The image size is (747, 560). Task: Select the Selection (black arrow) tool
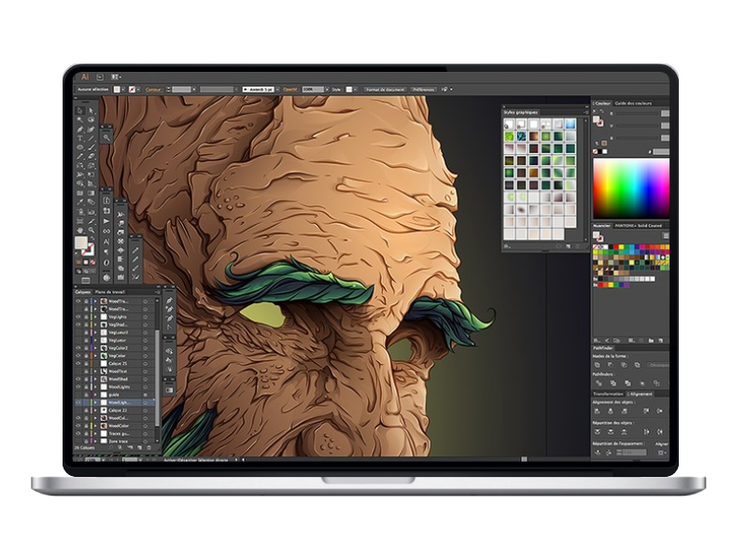pyautogui.click(x=80, y=110)
